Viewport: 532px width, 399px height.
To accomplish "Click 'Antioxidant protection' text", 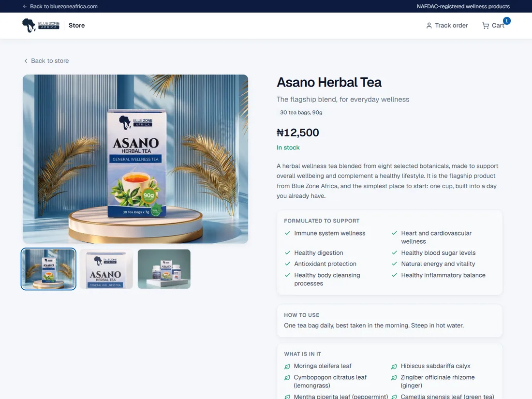I will point(325,264).
